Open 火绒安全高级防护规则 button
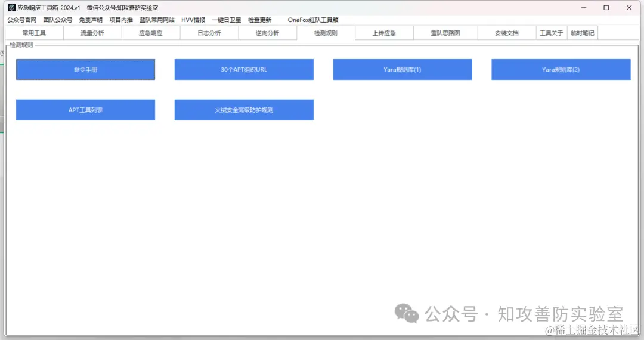The height and width of the screenshot is (340, 644). pyautogui.click(x=244, y=110)
